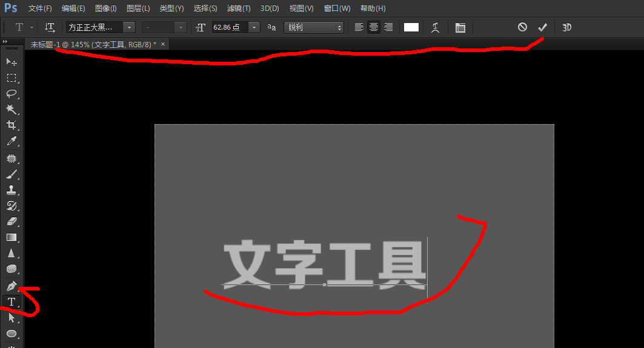Select the Ellipse shape tool

pyautogui.click(x=12, y=333)
